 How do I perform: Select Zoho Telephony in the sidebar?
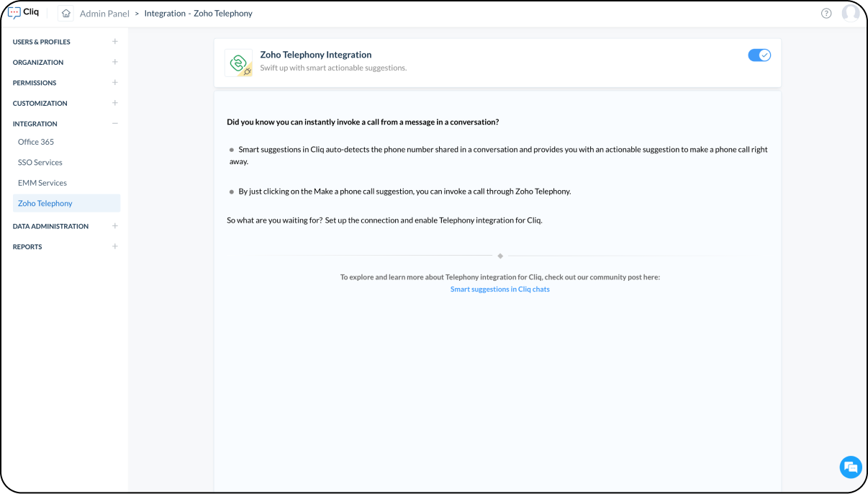click(x=66, y=203)
